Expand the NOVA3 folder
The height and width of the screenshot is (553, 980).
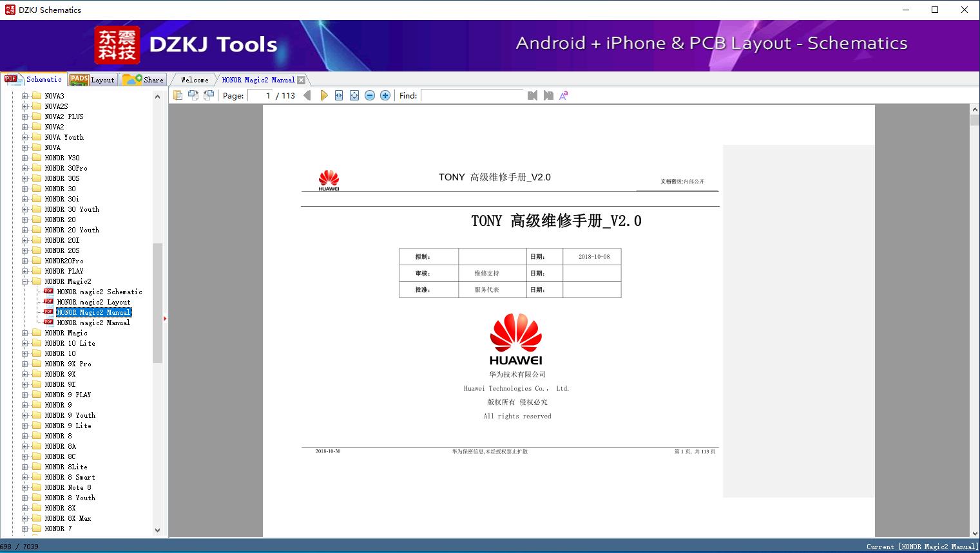(x=25, y=96)
